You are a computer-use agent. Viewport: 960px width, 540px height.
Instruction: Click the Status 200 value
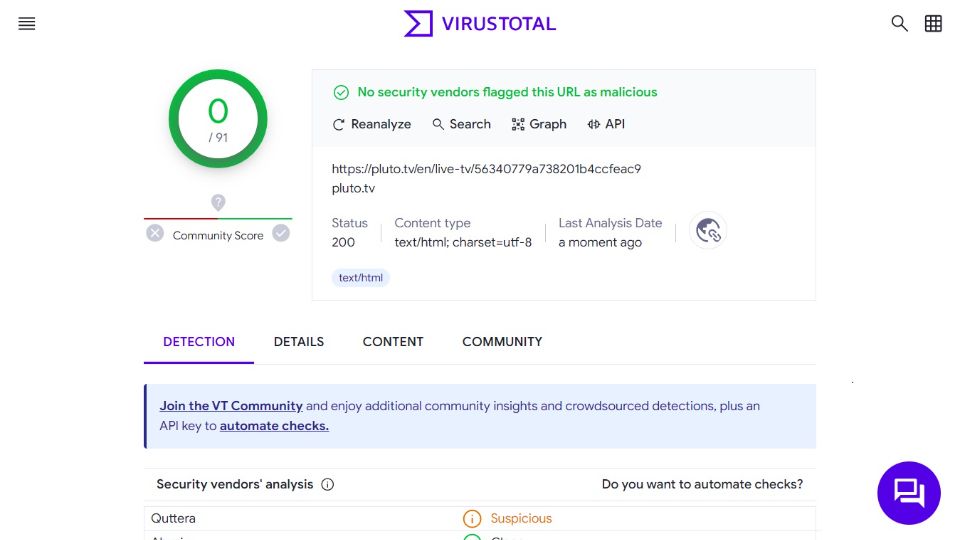tap(343, 242)
